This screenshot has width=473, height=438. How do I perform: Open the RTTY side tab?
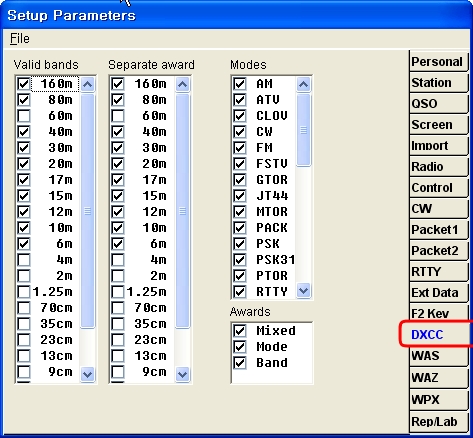click(x=438, y=272)
